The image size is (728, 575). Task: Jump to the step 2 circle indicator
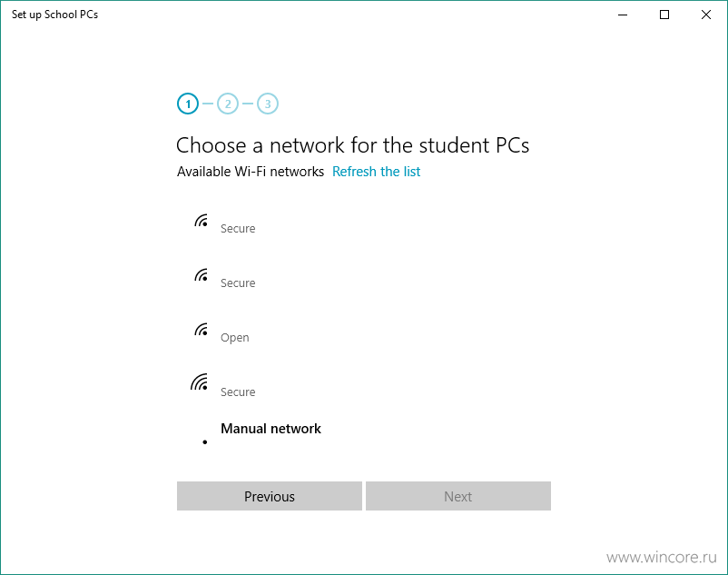[x=228, y=104]
